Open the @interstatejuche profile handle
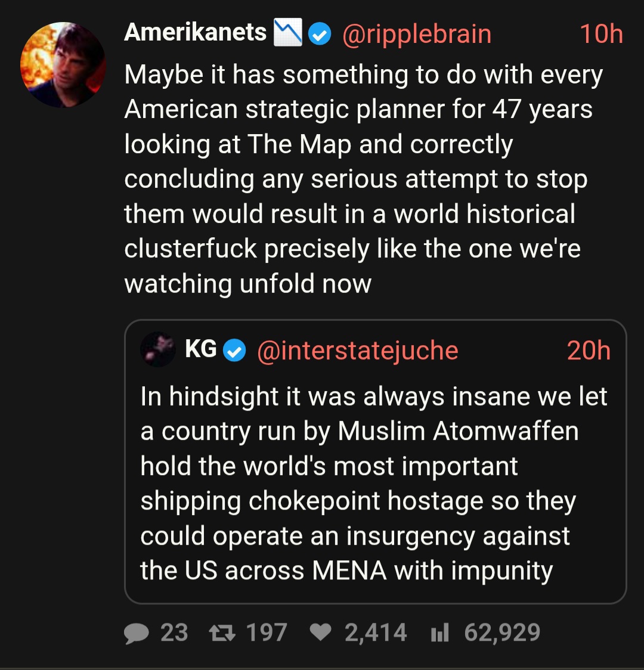The image size is (644, 670). (357, 351)
